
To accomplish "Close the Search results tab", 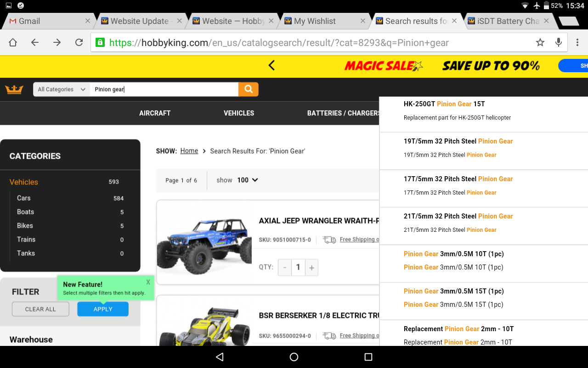I will pos(454,21).
